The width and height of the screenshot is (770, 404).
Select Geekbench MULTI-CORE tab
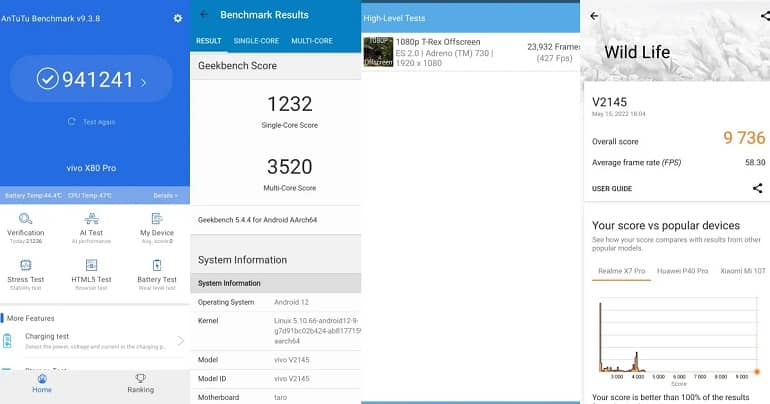coord(312,41)
